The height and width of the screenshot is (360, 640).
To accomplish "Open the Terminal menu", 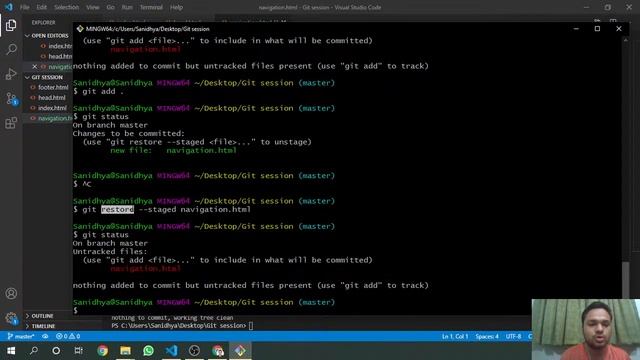I will [151, 7].
